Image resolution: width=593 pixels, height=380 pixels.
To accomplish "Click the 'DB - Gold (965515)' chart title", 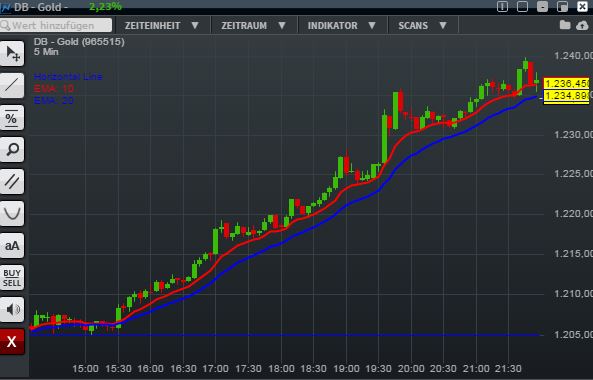I will pos(79,42).
